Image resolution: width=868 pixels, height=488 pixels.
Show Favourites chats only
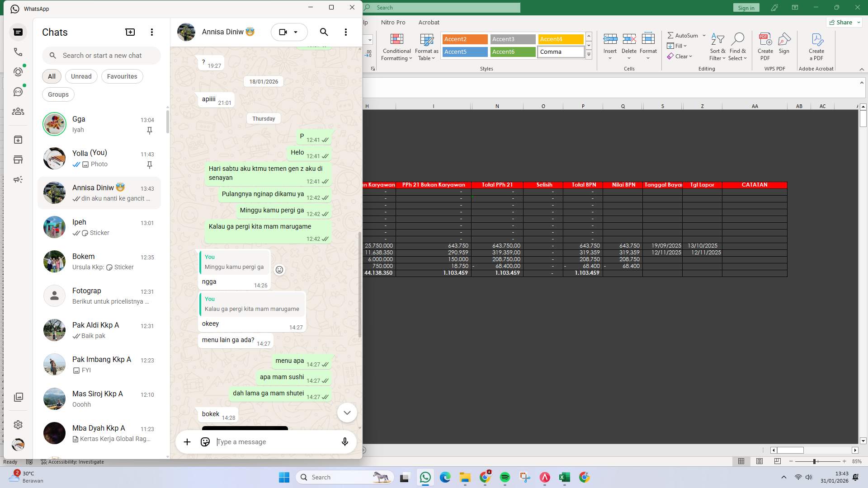coord(122,76)
